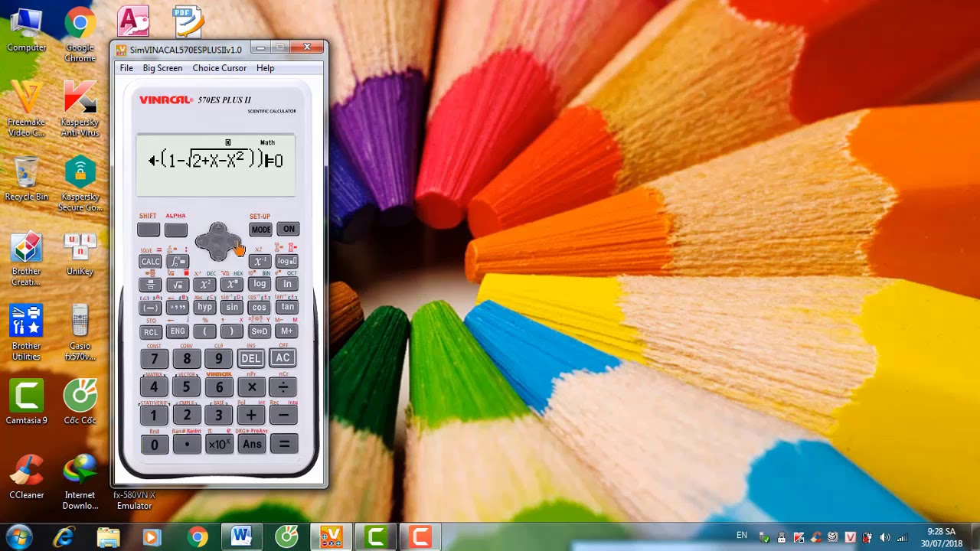
Task: Tap the digit 3 key
Action: (218, 416)
